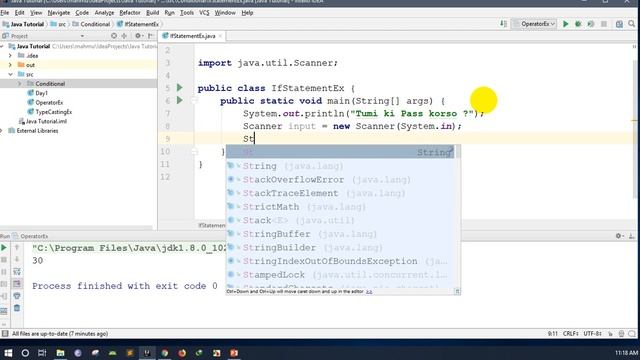The height and width of the screenshot is (360, 640).
Task: Collapse the src folder
Action: [x=11, y=74]
